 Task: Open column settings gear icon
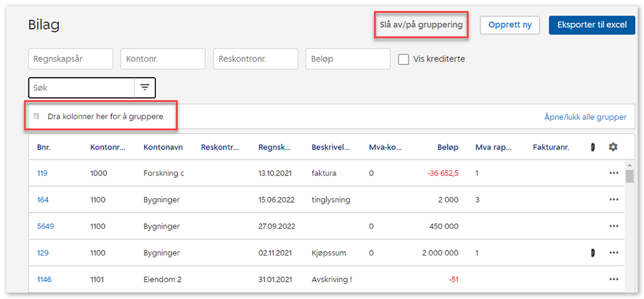tap(612, 147)
